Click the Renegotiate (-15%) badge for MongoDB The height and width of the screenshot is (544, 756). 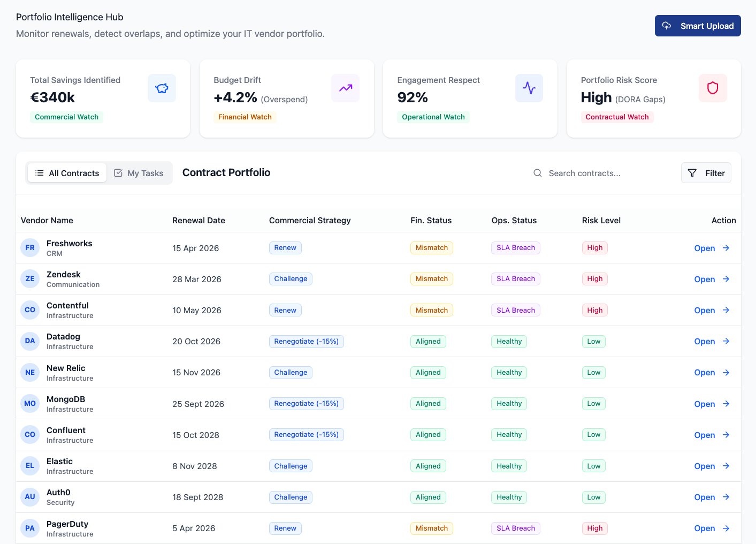pyautogui.click(x=306, y=403)
